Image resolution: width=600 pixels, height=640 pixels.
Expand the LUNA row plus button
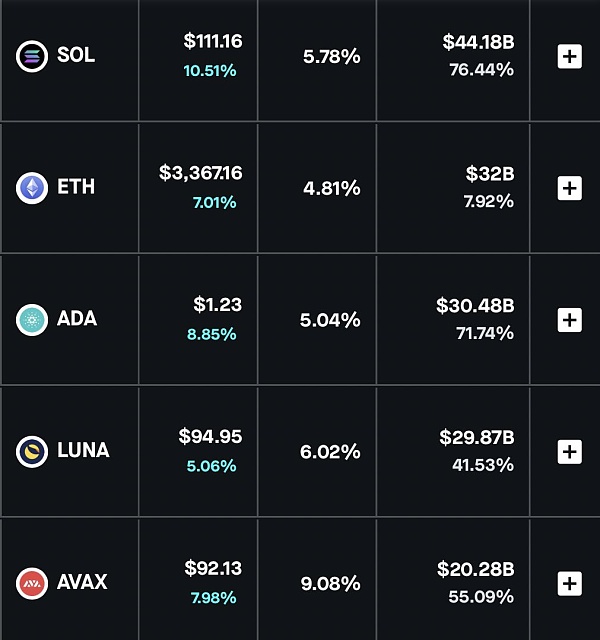(569, 451)
